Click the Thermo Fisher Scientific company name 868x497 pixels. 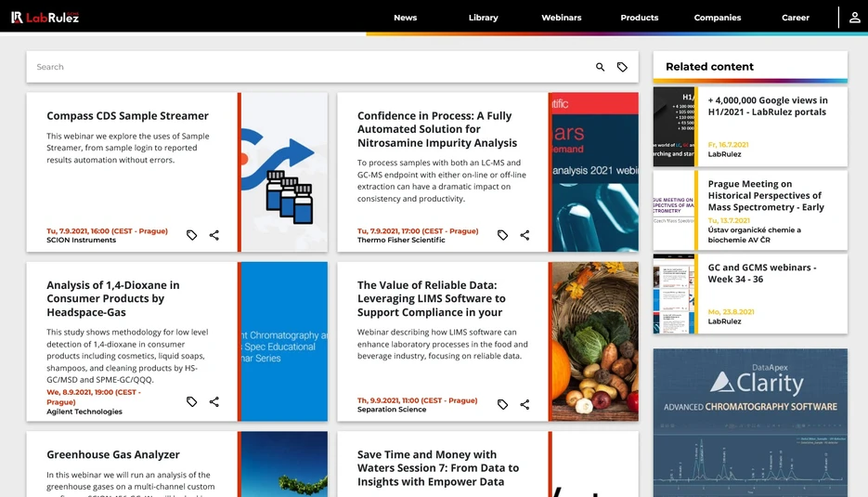point(401,241)
